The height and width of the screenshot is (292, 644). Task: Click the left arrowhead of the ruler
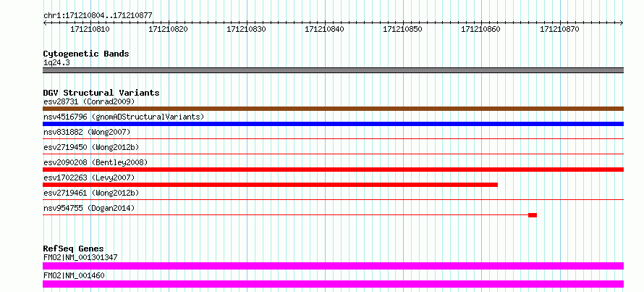tap(45, 23)
